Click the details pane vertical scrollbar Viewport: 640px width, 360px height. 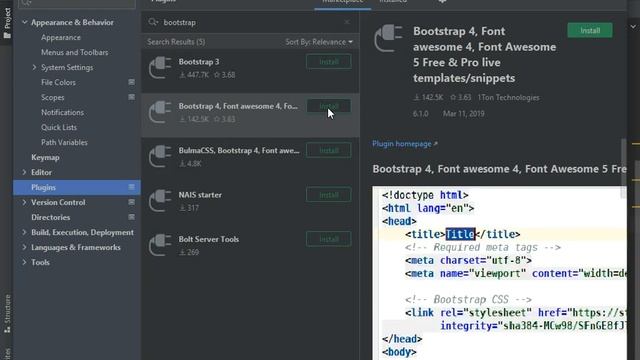click(623, 168)
